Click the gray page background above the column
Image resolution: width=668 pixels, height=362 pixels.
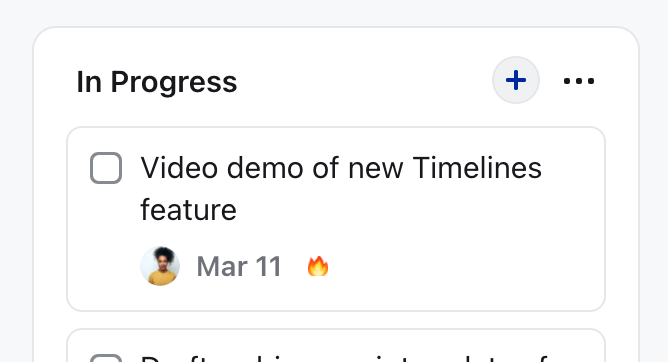tap(334, 12)
